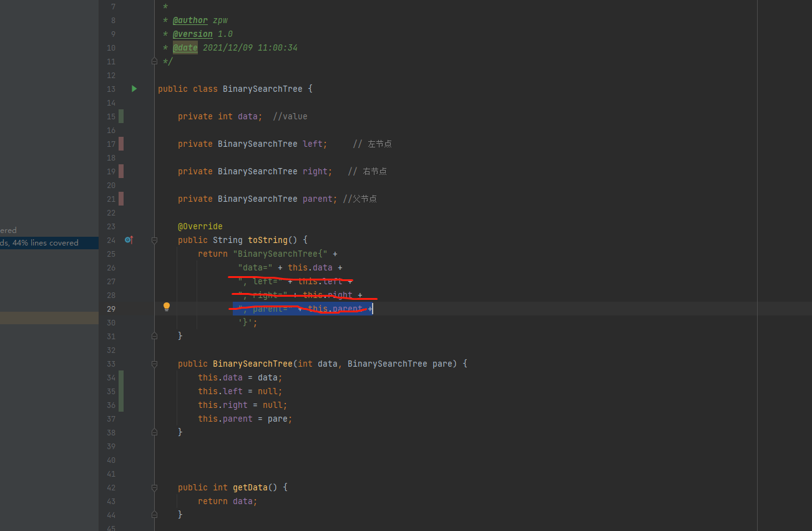Click the '}' character literal on line 30
Viewport: 812px width, 531px height.
[x=245, y=322]
